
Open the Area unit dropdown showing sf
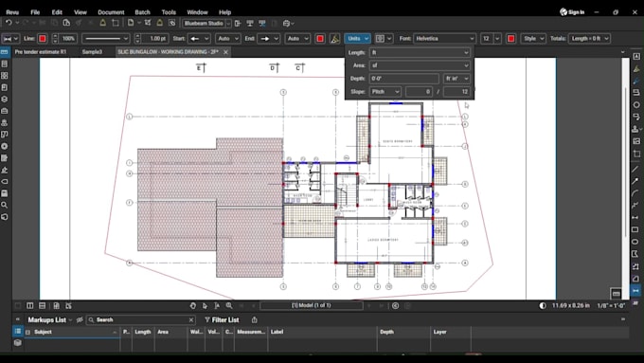tap(420, 65)
